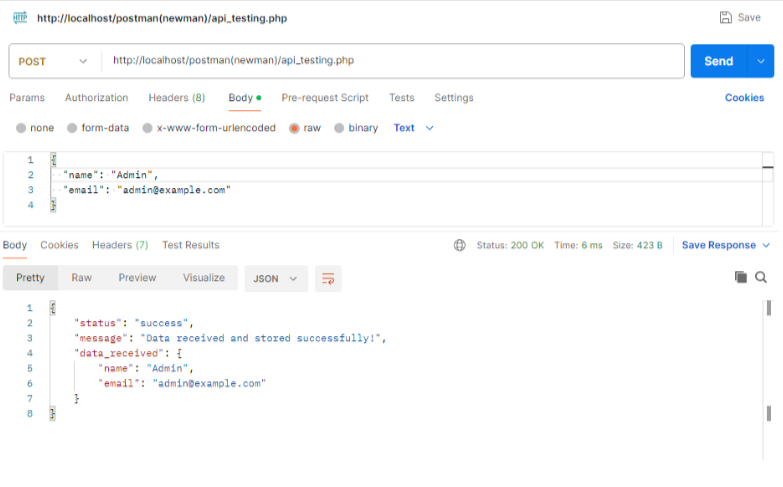
Task: Click the request URL input field
Action: 390,61
